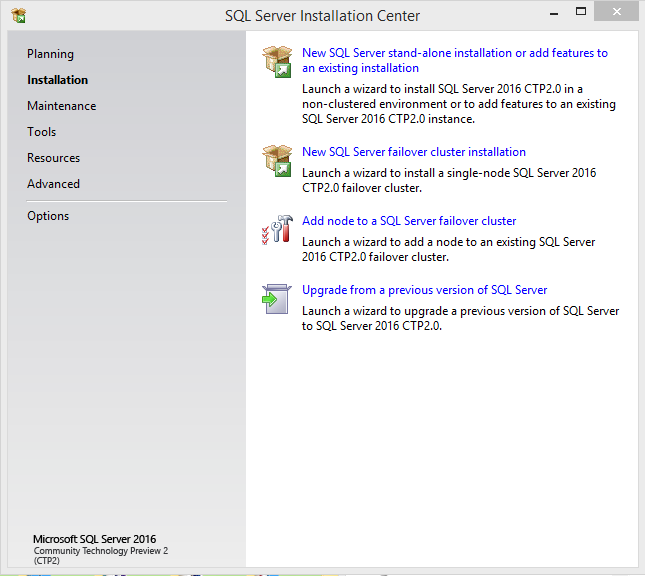
Task: Switch to the Maintenance section
Action: point(62,106)
